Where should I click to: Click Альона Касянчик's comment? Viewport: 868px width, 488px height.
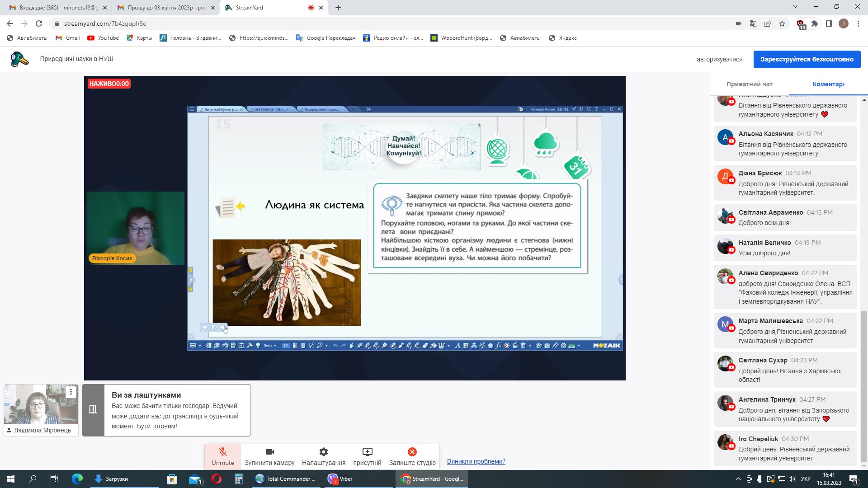[785, 143]
